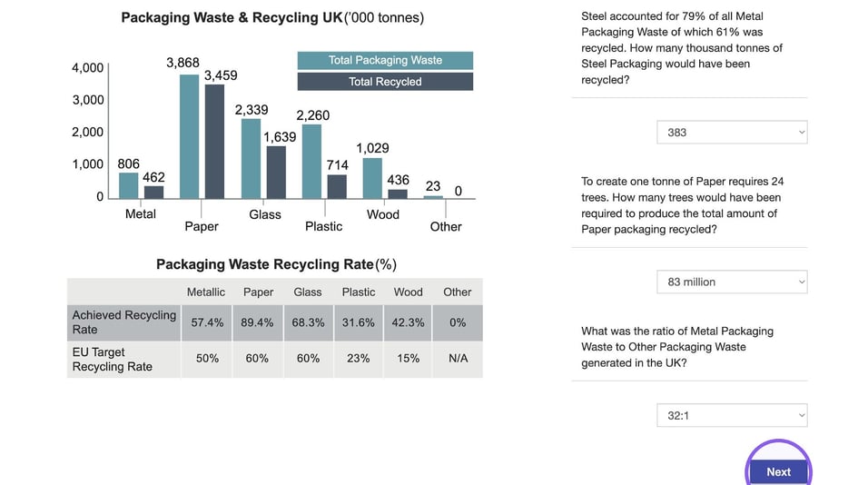The width and height of the screenshot is (868, 485).
Task: Open the dropdown showing 83 million
Action: click(x=732, y=282)
